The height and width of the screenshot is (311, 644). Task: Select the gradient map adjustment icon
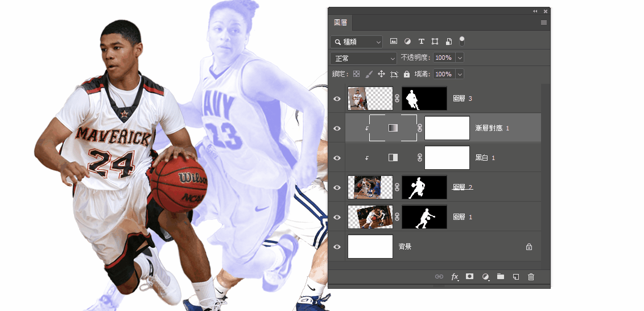(x=393, y=128)
